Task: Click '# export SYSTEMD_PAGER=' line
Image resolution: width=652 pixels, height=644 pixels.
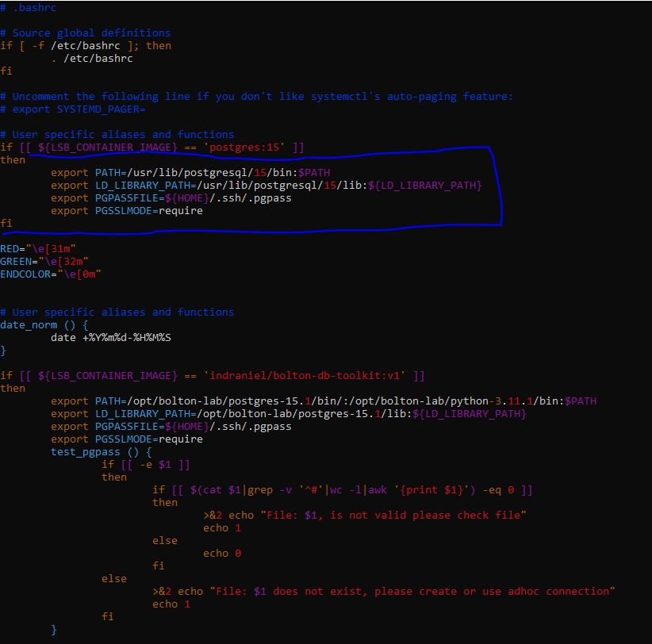Action: (73, 109)
